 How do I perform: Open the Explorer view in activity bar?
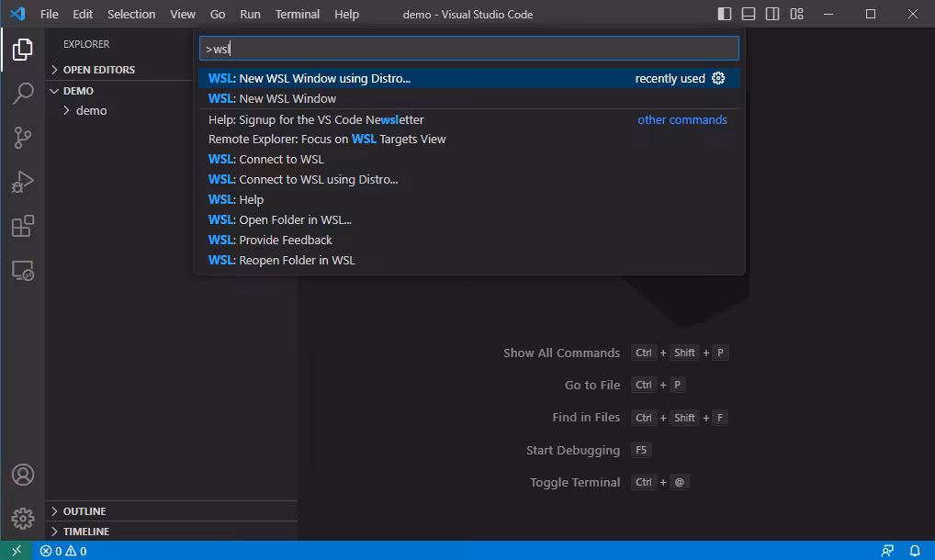click(x=23, y=50)
